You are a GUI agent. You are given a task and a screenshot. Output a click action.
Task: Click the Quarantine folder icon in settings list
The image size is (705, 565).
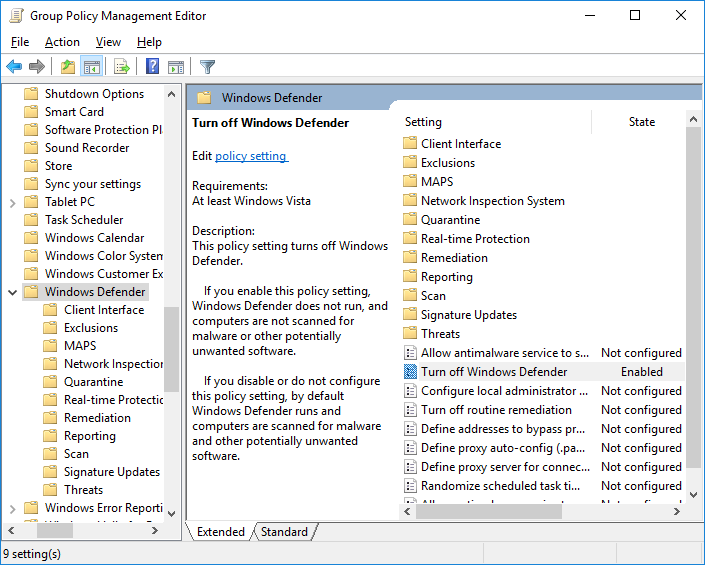[410, 219]
